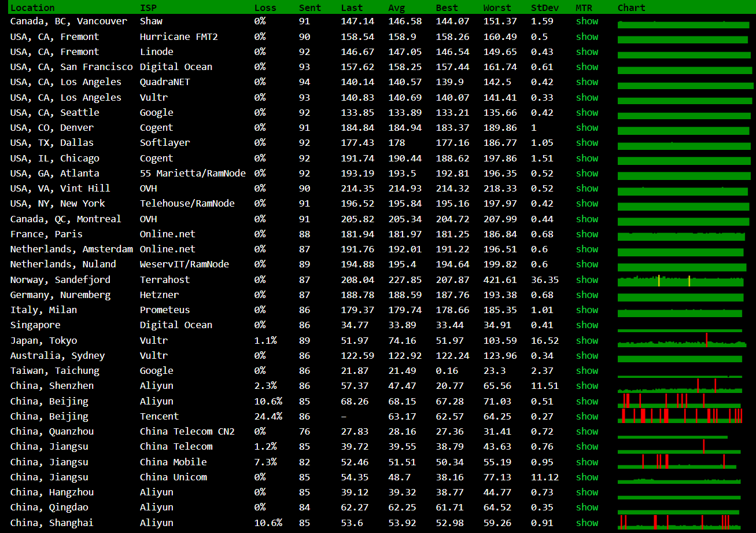This screenshot has width=756, height=533.
Task: Open MTR for Aliyun Shanghai
Action: [587, 523]
